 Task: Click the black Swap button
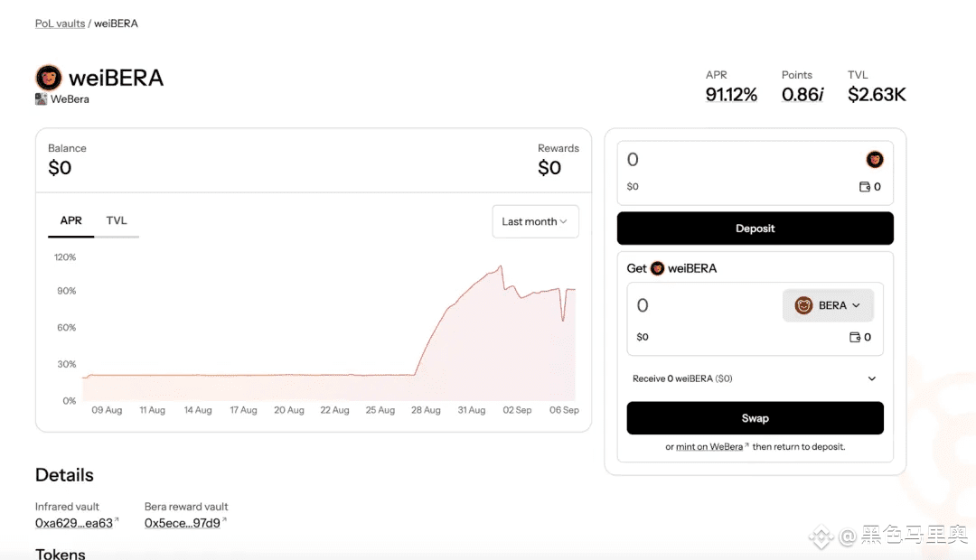(x=755, y=418)
